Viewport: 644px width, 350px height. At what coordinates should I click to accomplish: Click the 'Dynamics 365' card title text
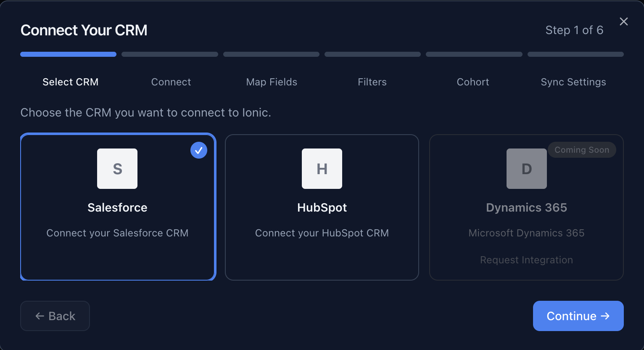point(526,207)
